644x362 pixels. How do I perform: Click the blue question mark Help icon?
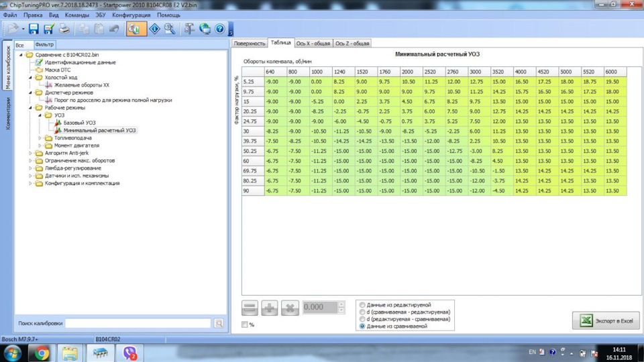point(220,29)
